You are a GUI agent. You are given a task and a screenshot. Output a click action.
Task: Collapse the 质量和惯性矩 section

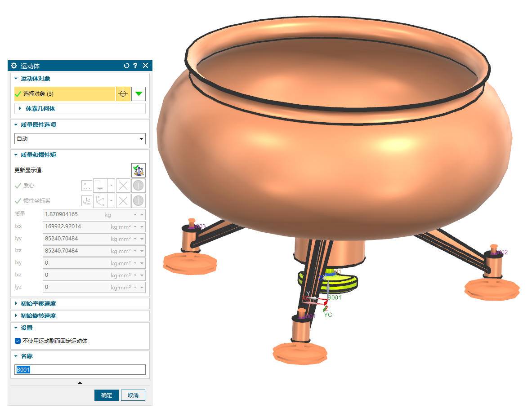(38, 155)
